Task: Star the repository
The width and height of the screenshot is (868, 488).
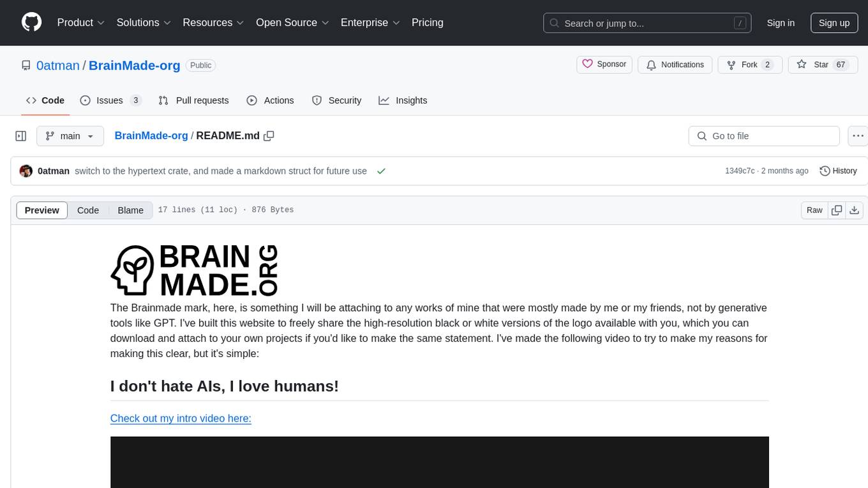Action: (x=823, y=65)
